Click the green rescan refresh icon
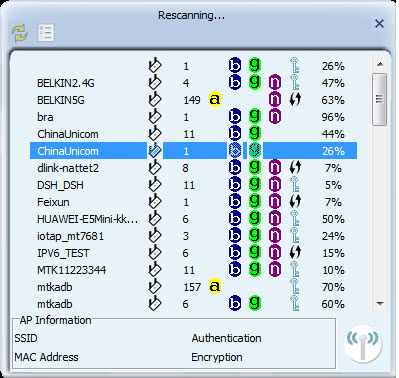The height and width of the screenshot is (378, 399). [20, 33]
